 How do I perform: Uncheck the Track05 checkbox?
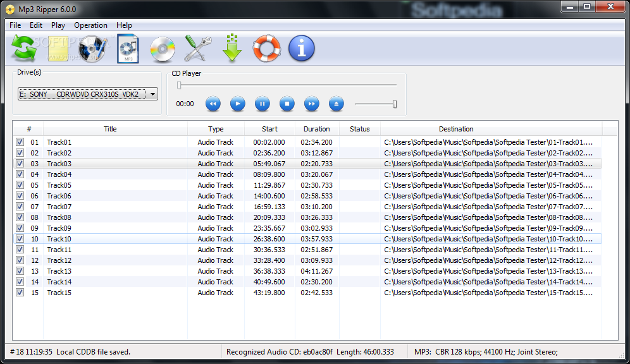[x=20, y=185]
